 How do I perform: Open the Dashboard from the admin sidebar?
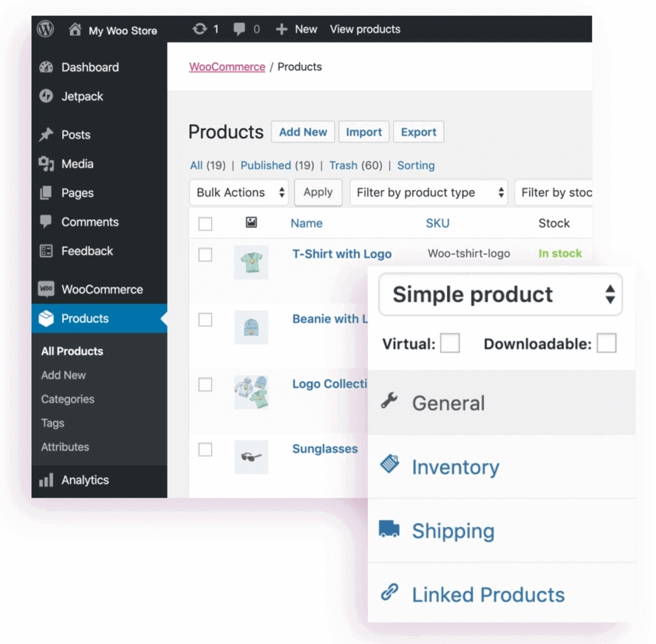(x=47, y=67)
